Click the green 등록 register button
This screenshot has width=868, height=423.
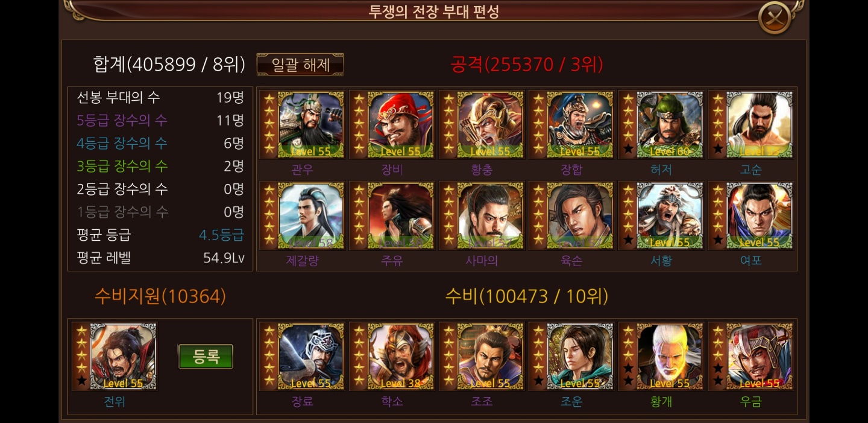(206, 357)
